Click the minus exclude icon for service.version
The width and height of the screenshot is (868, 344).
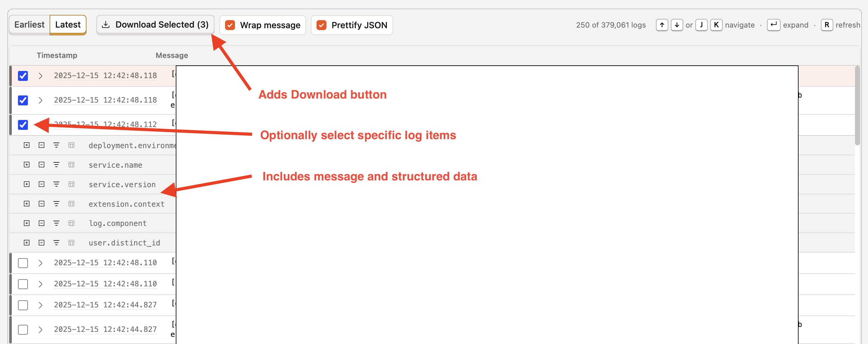point(42,184)
